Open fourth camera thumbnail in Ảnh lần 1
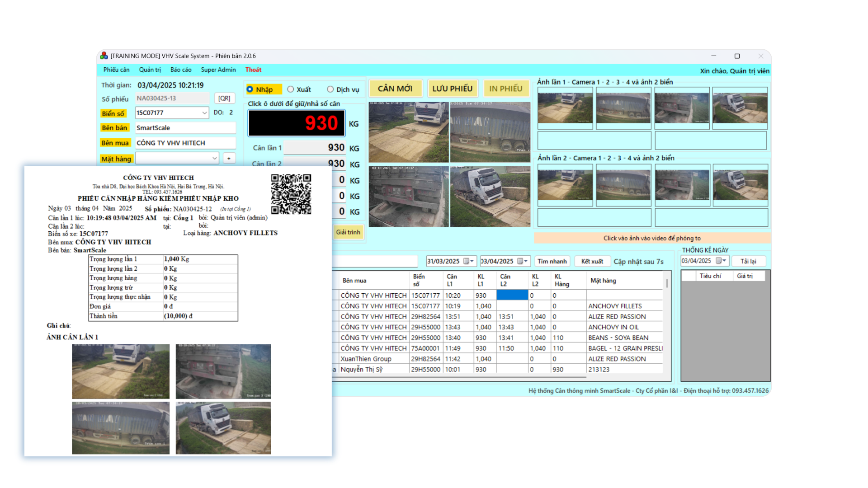The image size is (868, 488). pyautogui.click(x=740, y=108)
